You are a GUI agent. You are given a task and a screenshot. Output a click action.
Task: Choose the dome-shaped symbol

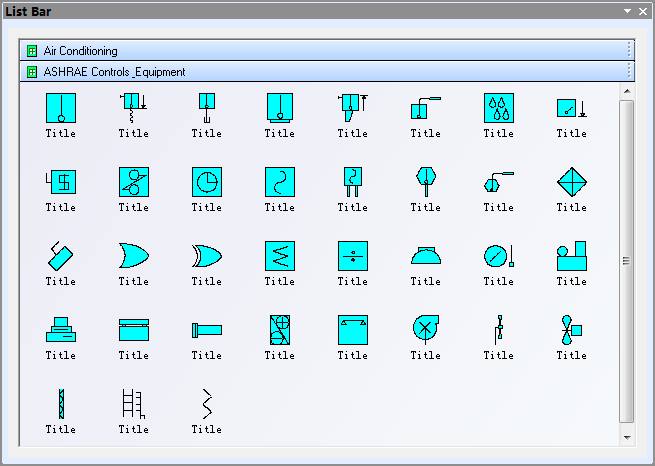(425, 255)
